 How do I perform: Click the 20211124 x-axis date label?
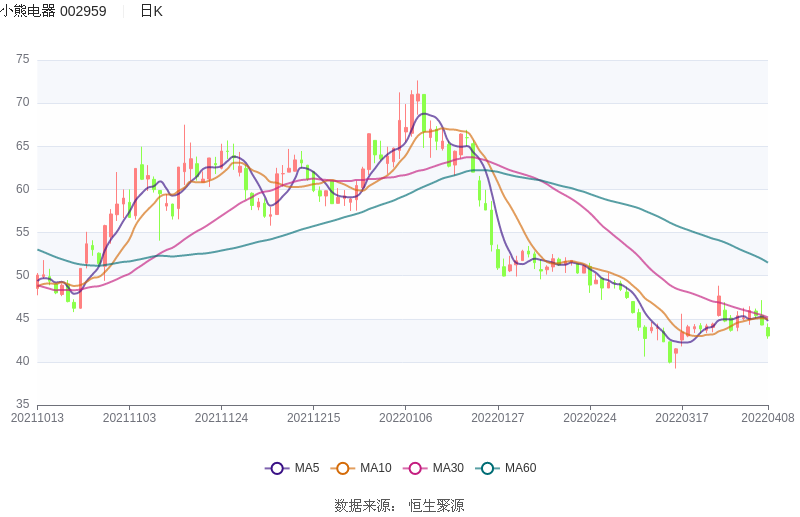tap(221, 418)
